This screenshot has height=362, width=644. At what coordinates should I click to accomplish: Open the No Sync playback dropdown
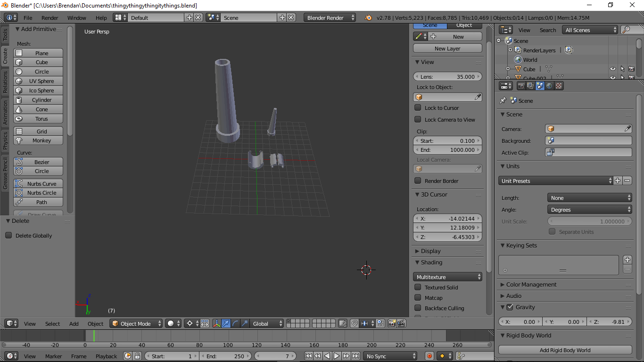(x=390, y=356)
